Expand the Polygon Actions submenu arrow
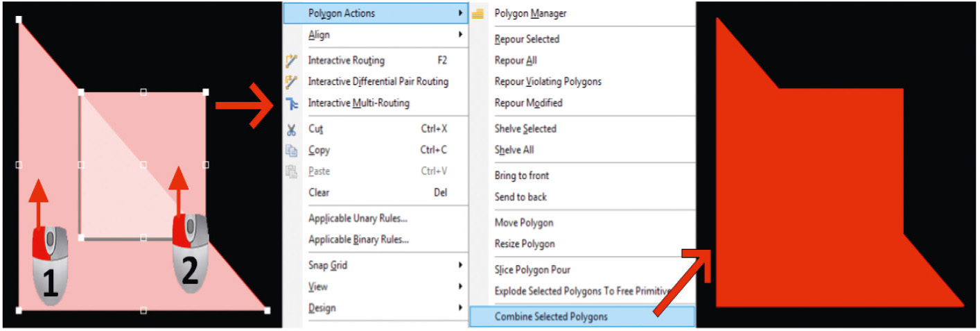Screen dimensions: 980x331 (x=460, y=13)
